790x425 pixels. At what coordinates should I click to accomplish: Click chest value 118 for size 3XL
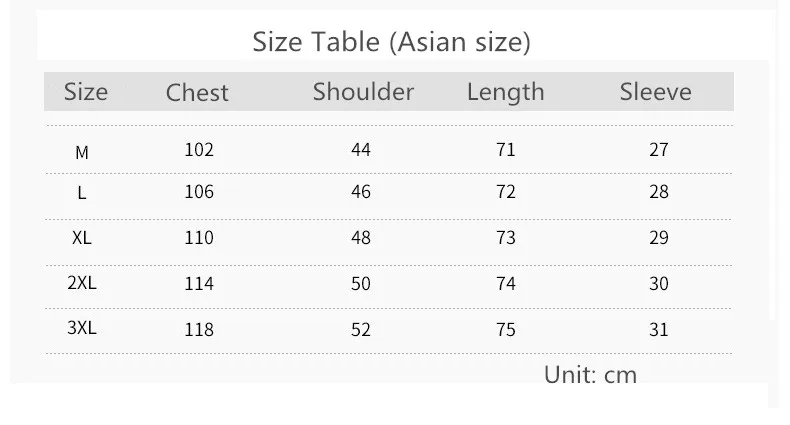199,330
